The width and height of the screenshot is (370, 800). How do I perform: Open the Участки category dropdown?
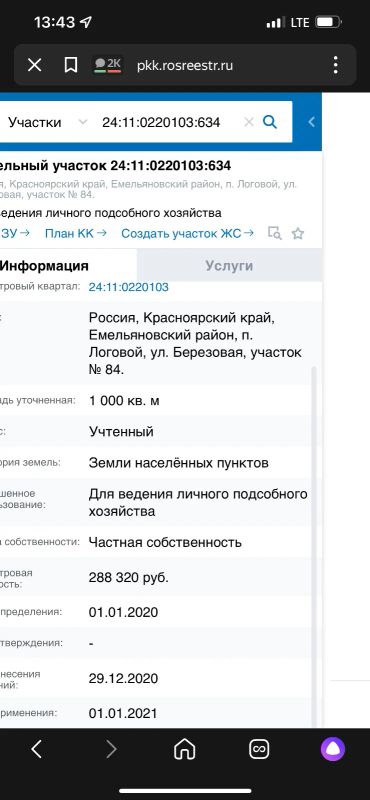point(47,122)
